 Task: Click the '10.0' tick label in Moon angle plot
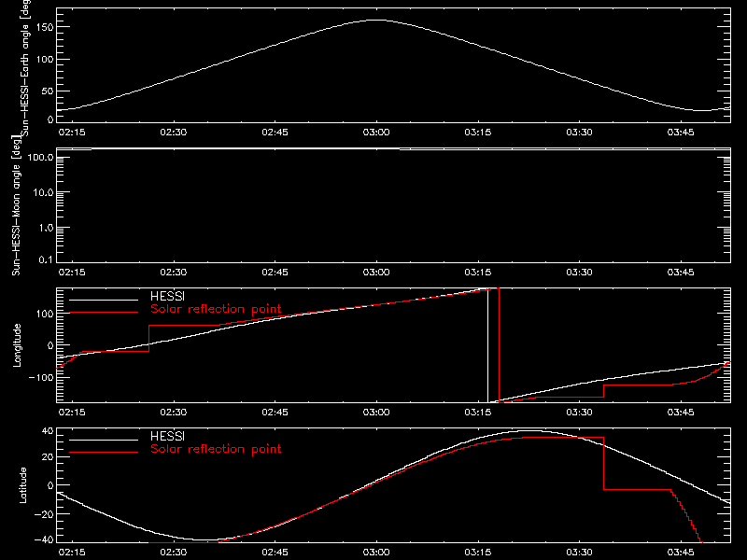click(x=43, y=192)
